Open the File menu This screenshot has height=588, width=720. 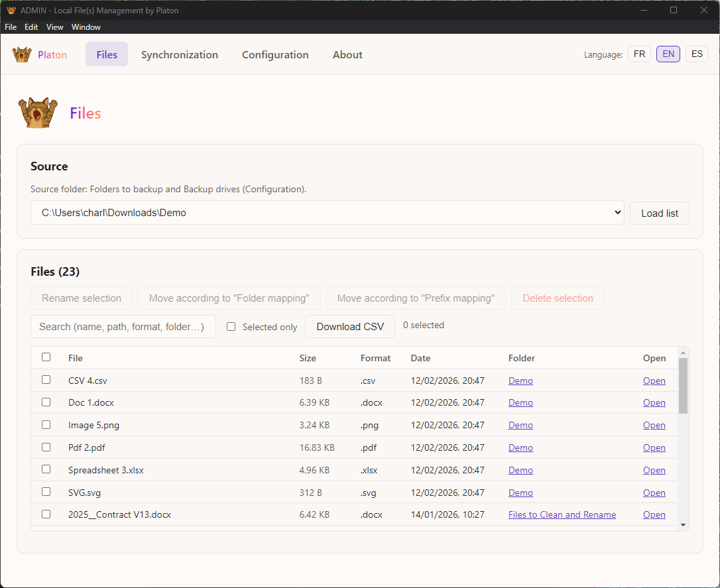tap(10, 27)
